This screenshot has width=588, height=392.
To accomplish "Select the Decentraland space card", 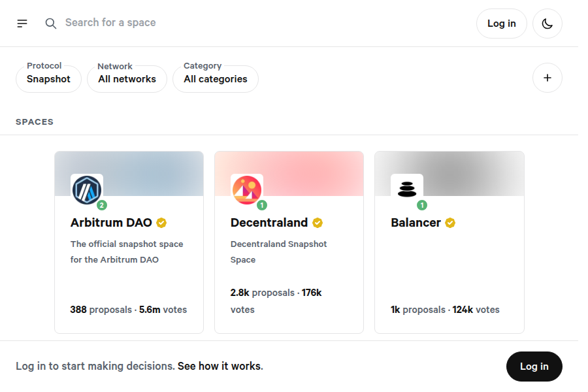I will 289,268.
